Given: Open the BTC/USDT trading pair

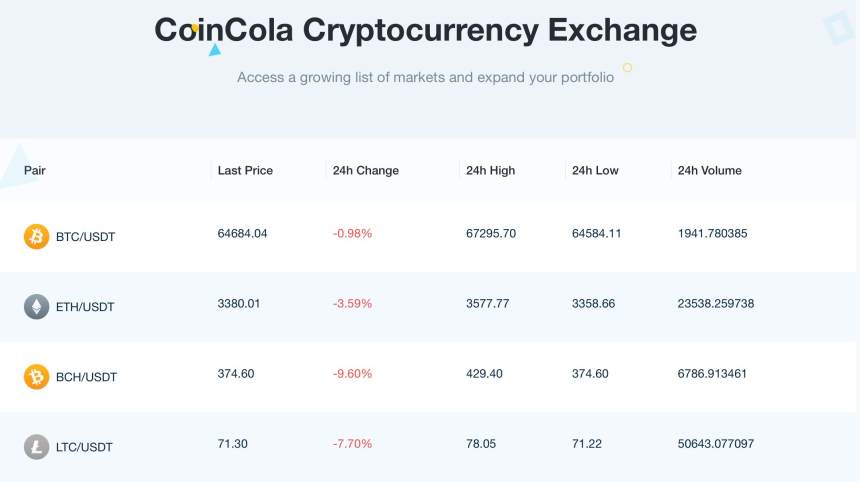Looking at the screenshot, I should click(85, 237).
